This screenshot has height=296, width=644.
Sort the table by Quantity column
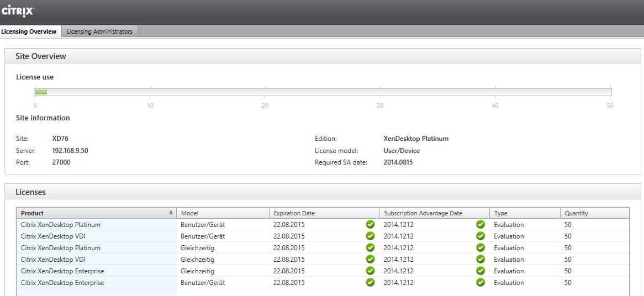tap(576, 213)
